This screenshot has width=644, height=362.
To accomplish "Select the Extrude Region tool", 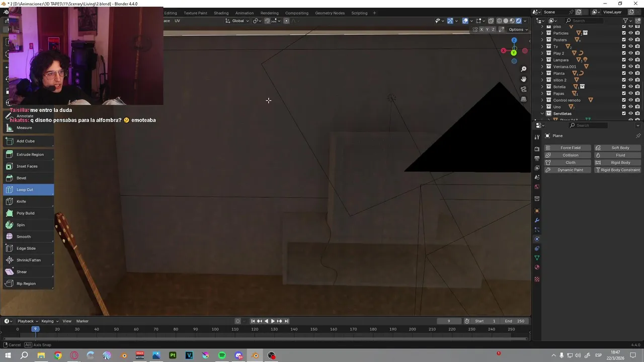I will tap(28, 154).
